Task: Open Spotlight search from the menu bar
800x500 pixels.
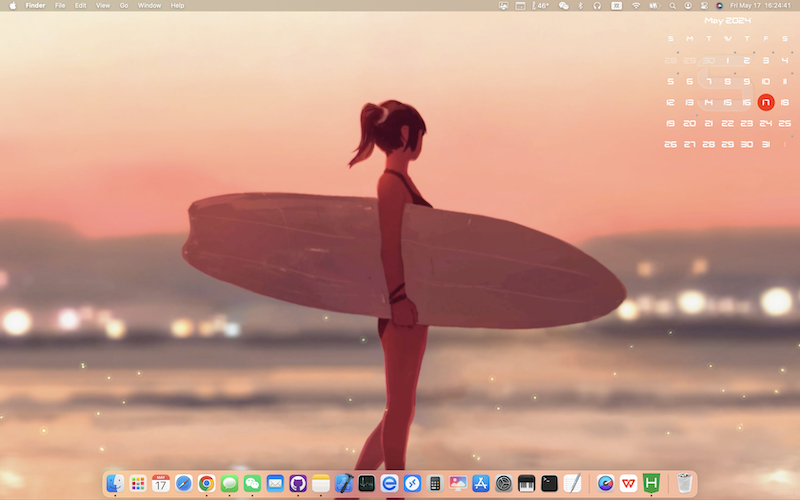Action: pos(672,6)
